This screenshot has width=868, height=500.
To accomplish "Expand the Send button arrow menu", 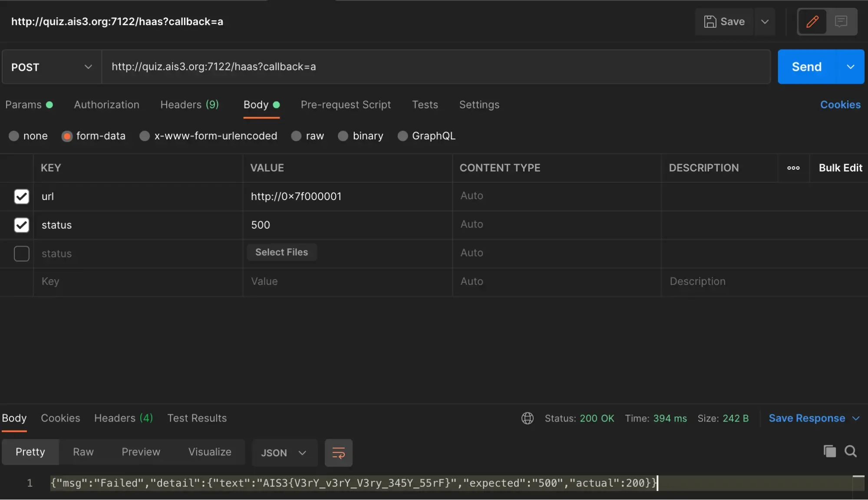I will pos(850,67).
